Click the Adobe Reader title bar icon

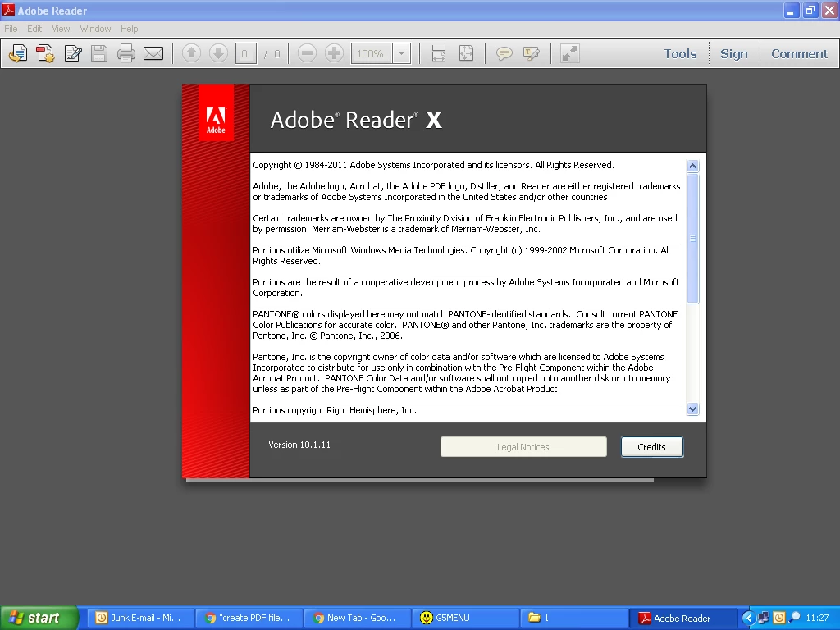(8, 10)
